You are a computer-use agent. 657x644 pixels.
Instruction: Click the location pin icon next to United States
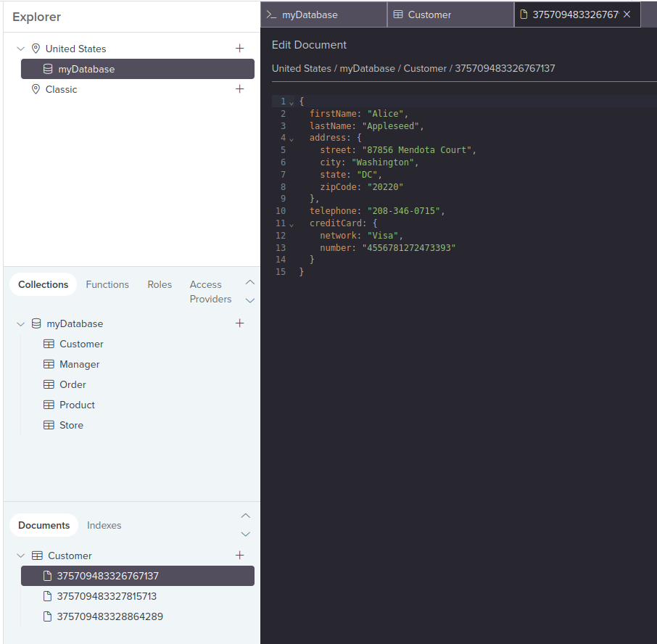pyautogui.click(x=36, y=49)
